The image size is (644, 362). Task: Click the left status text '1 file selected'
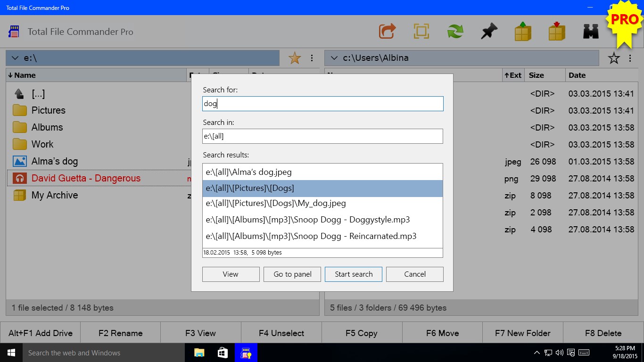pyautogui.click(x=37, y=308)
